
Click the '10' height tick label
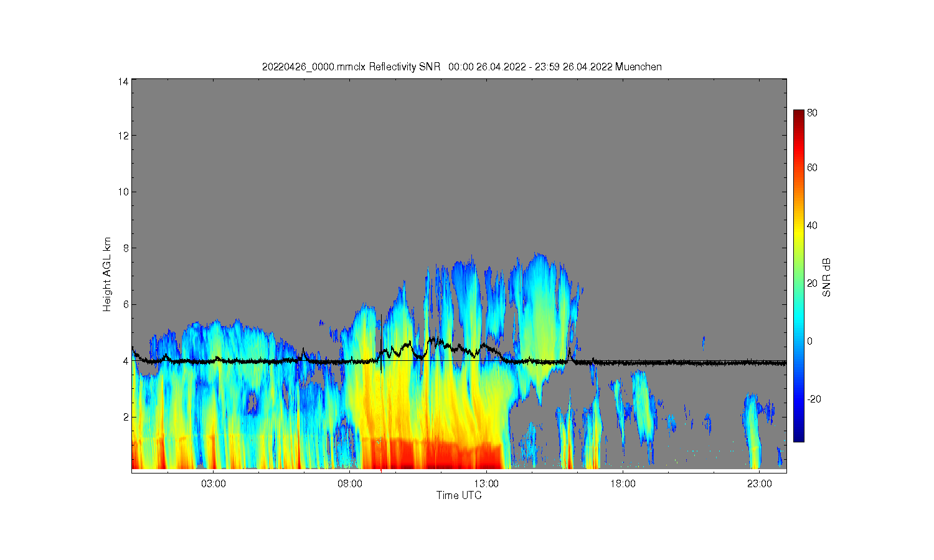coord(123,192)
